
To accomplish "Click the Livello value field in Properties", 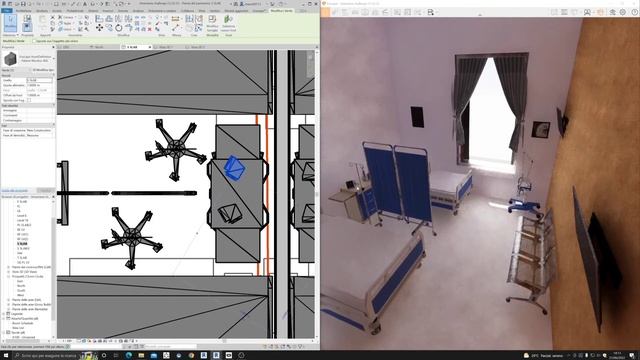I will (x=40, y=80).
